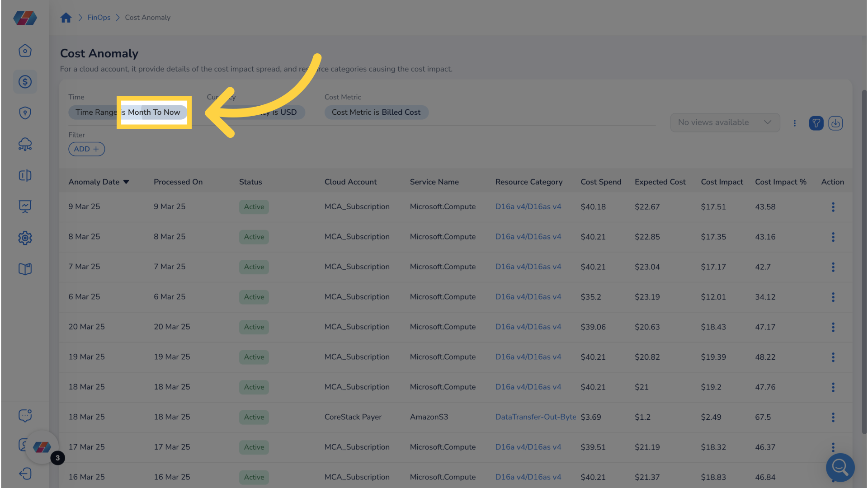Click the 48.22 cost impact percent

[765, 357]
